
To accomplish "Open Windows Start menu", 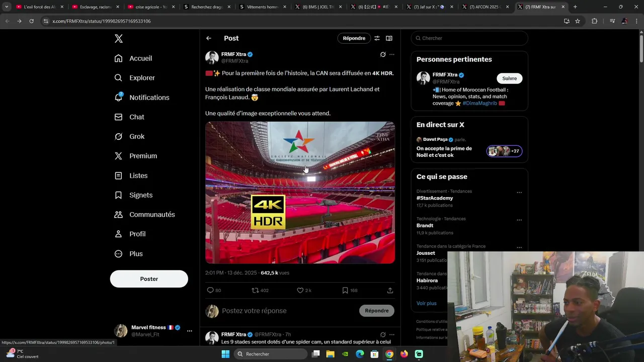I will click(225, 354).
